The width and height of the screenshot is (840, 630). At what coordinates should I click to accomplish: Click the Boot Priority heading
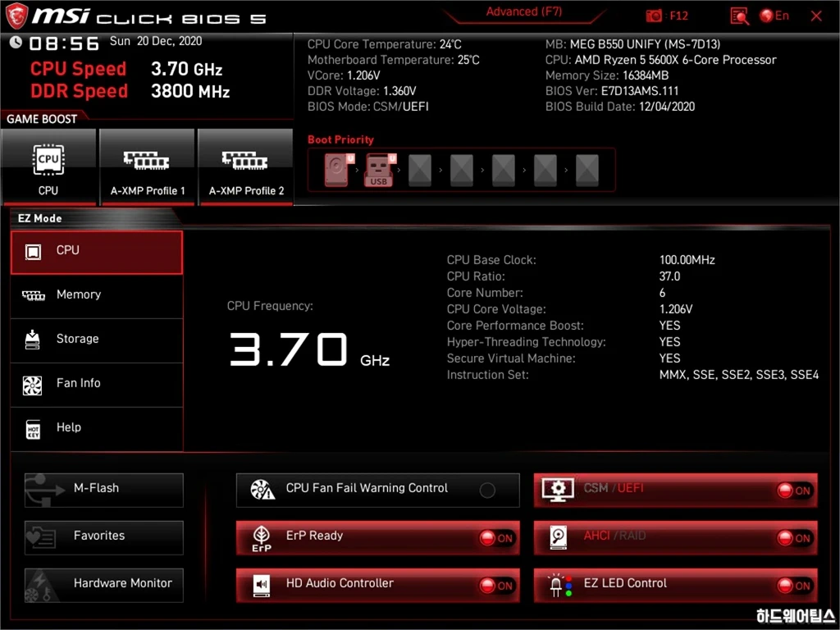tap(340, 139)
